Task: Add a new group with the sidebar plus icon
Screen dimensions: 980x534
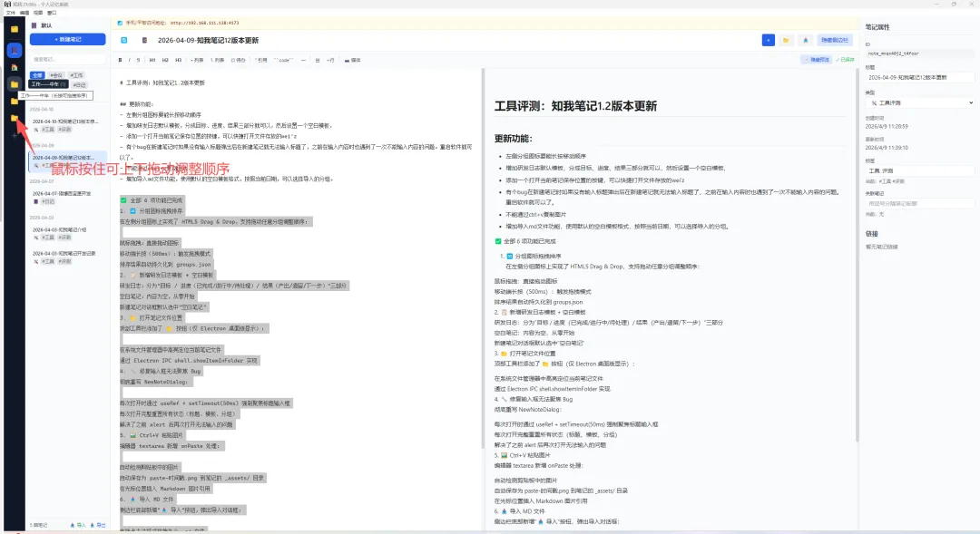Action: (15, 135)
